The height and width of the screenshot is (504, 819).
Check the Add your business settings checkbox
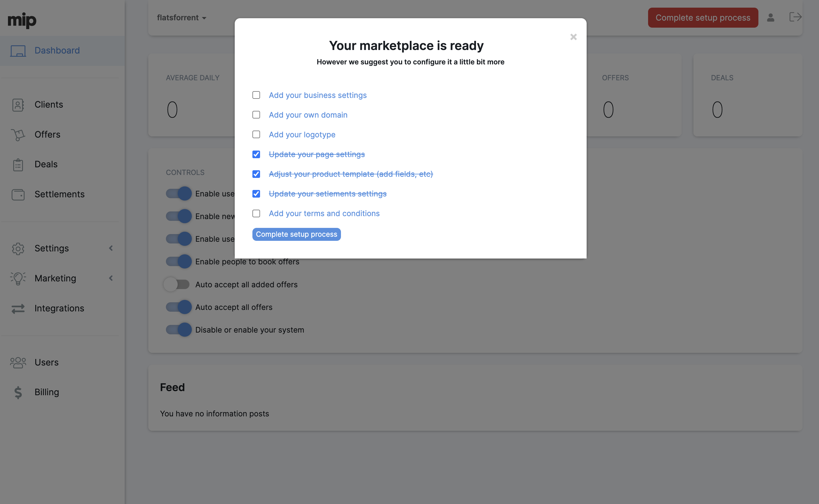pyautogui.click(x=256, y=95)
